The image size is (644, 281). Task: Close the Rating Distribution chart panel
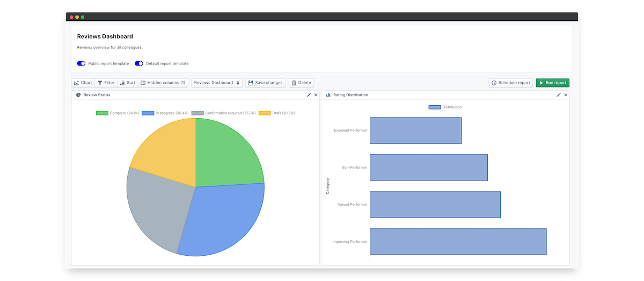point(566,95)
